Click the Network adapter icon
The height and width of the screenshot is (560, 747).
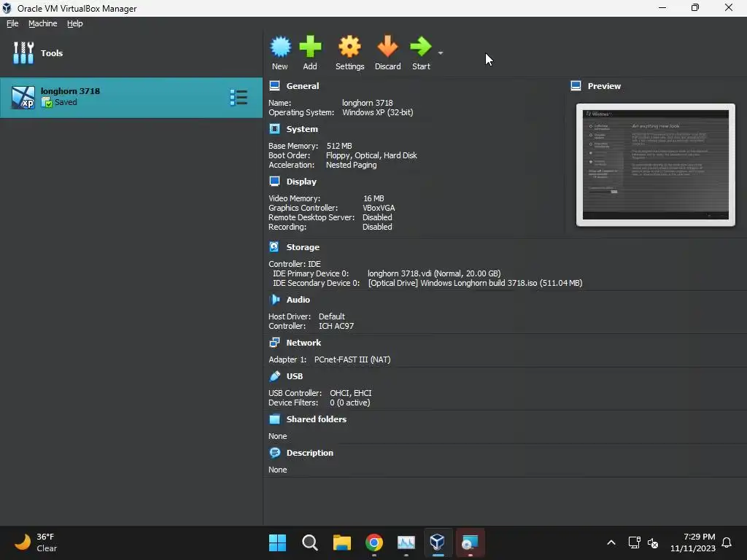pyautogui.click(x=274, y=342)
